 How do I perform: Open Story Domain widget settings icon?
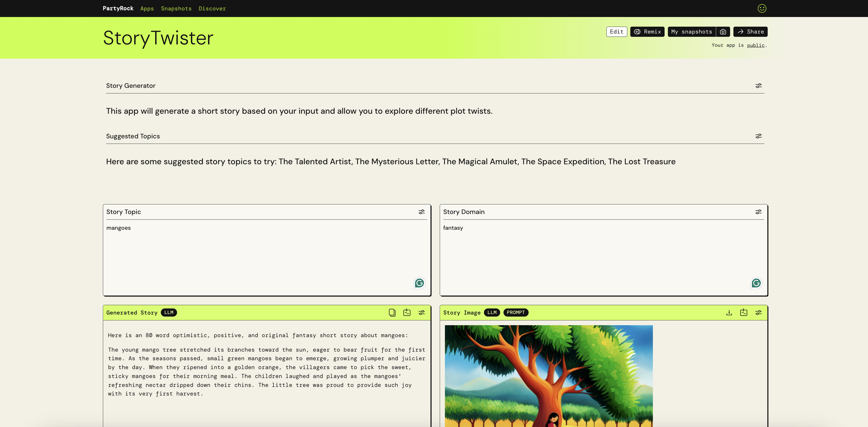pos(758,212)
